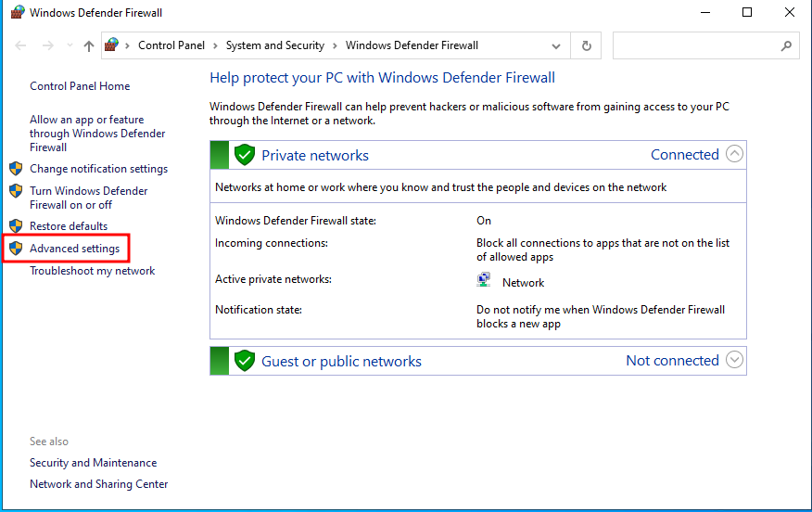Viewport: 812px width, 512px height.
Task: Close the Windows Defender Firewall window
Action: 789,12
